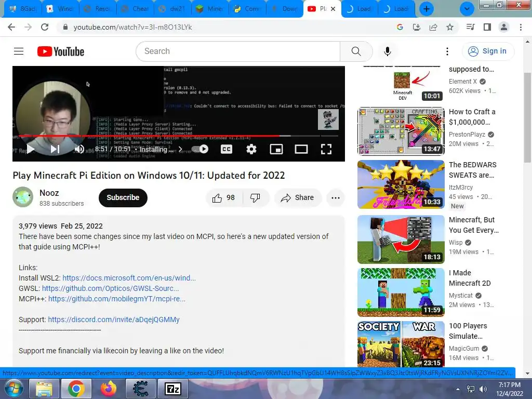The height and width of the screenshot is (399, 532).
Task: Play the video
Action: pyautogui.click(x=31, y=149)
